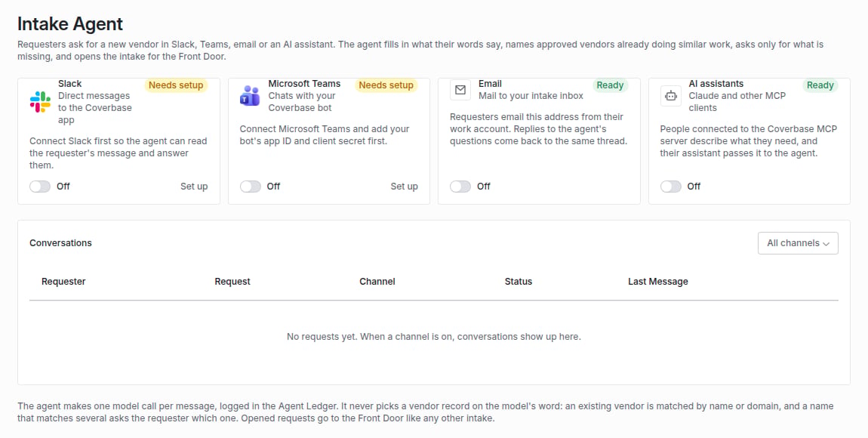868x438 pixels.
Task: Click the 'People connected to the Coverbase MCP' description
Action: click(749, 141)
